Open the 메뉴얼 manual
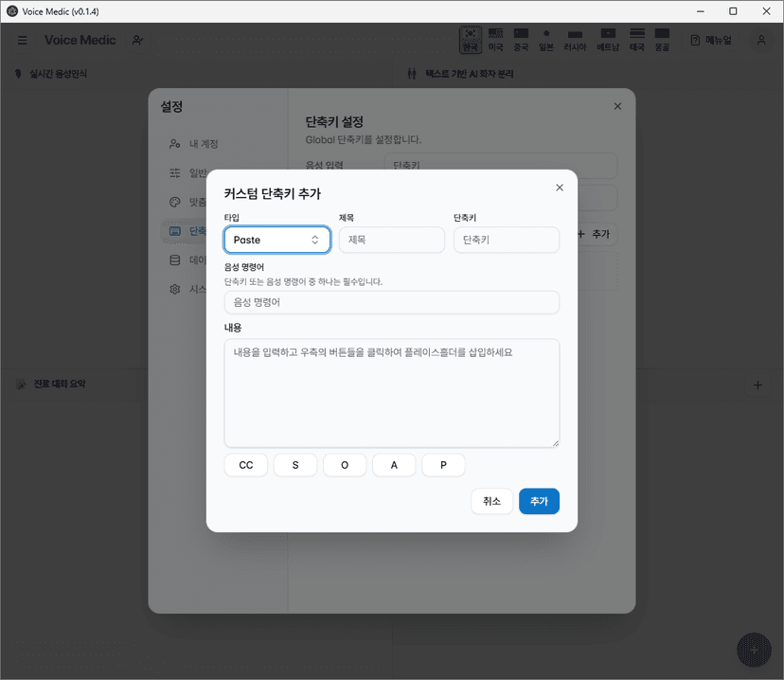 [711, 40]
